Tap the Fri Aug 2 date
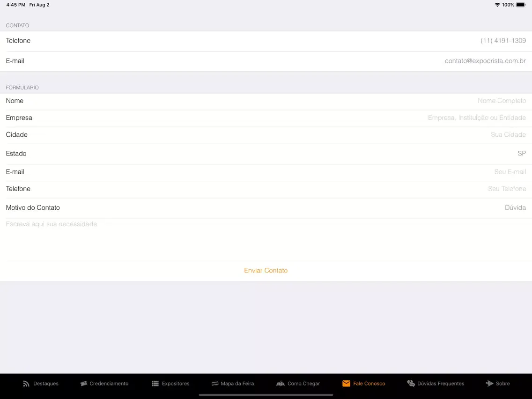This screenshot has height=399, width=532. [x=39, y=5]
